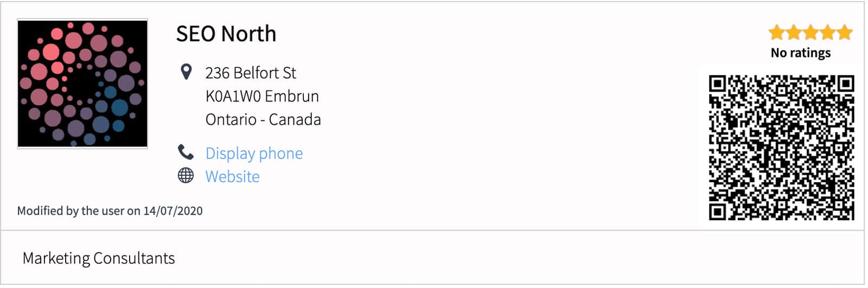Click the fourth rating star
868x288 pixels.
coord(827,33)
